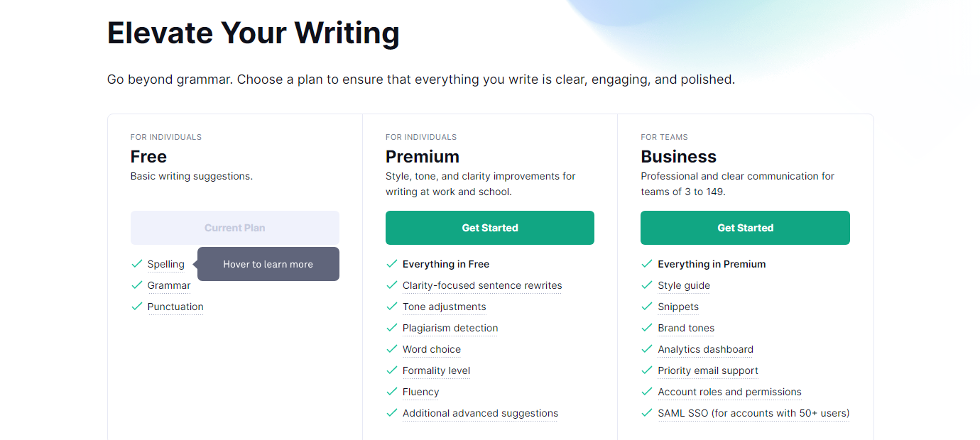This screenshot has width=980, height=440.
Task: Open Brand tones feature info
Action: (x=686, y=328)
